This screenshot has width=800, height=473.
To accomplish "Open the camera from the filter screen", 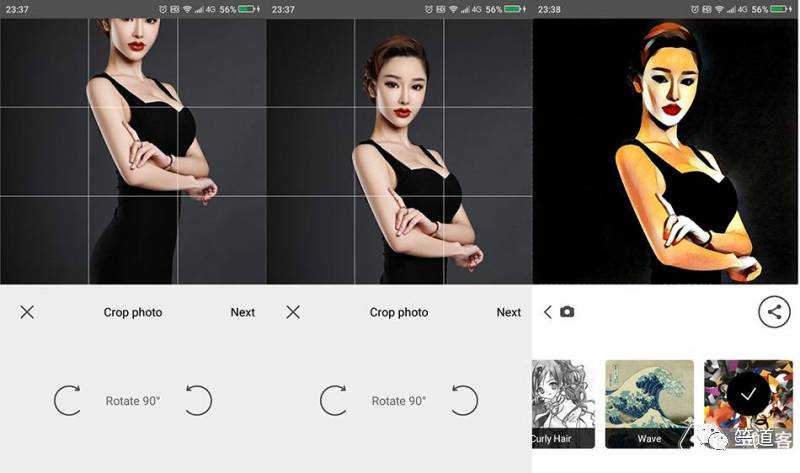I will coord(567,312).
